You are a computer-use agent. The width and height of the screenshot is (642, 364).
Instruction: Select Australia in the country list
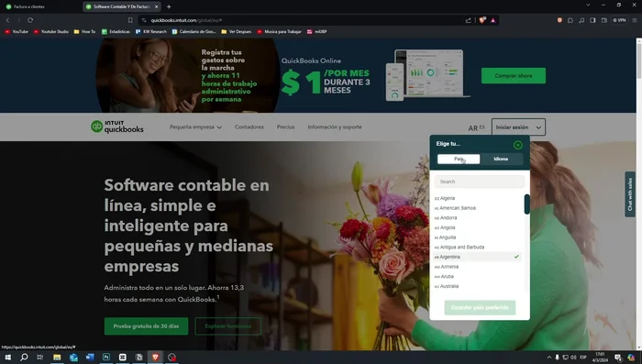tap(478, 286)
